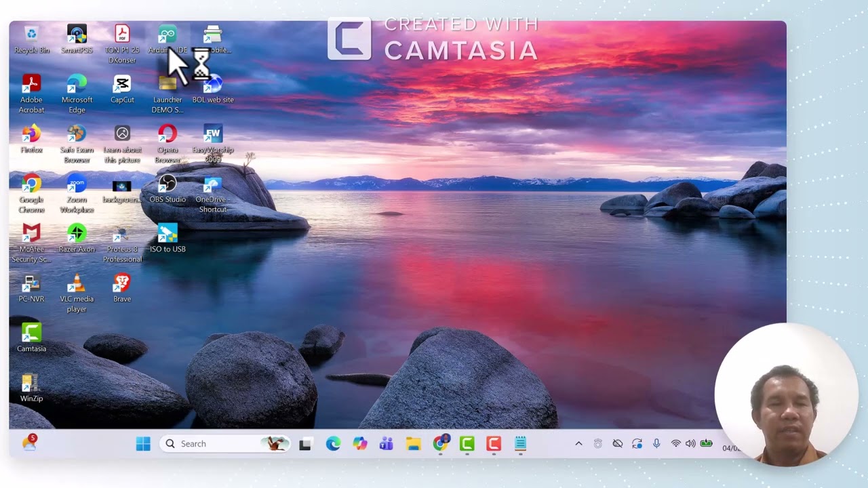
Task: Select the ISO to USB shortcut
Action: [x=167, y=239]
